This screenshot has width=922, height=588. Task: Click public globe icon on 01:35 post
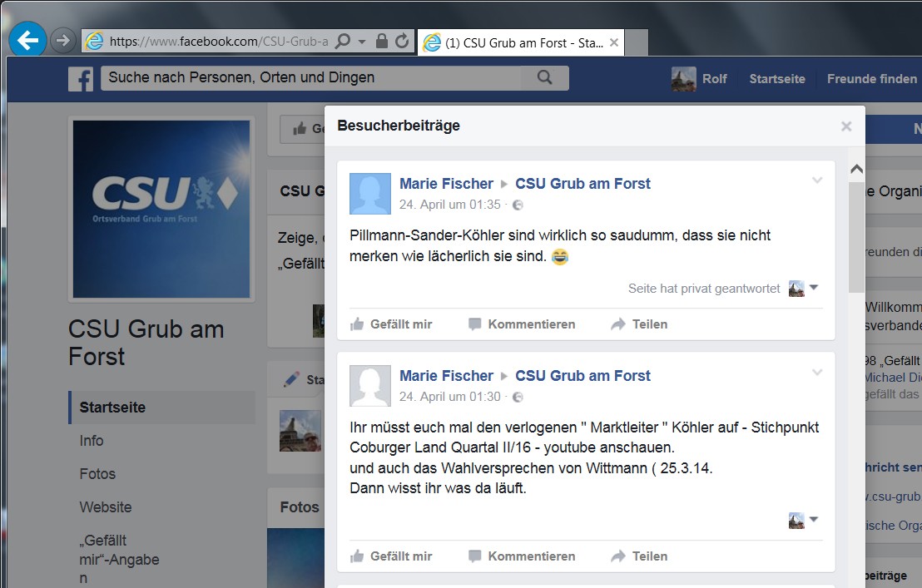tap(518, 205)
